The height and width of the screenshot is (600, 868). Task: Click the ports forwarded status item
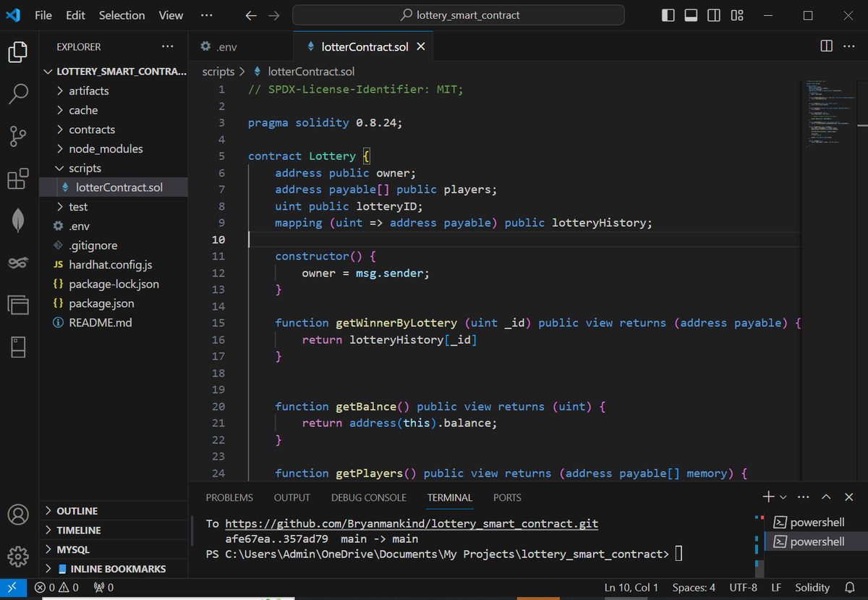[x=103, y=588]
